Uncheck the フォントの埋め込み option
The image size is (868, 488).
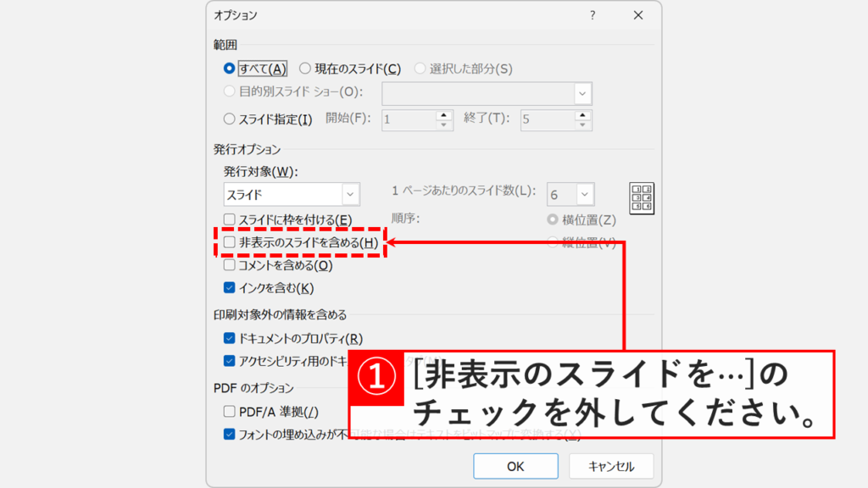click(x=229, y=434)
